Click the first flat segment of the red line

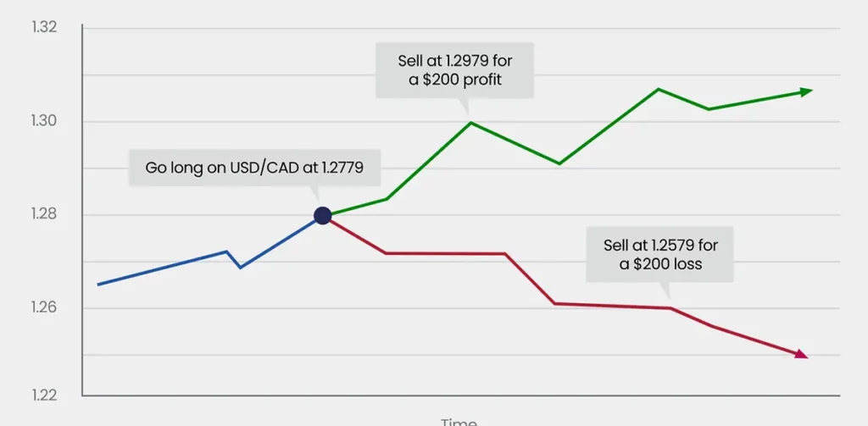point(446,253)
